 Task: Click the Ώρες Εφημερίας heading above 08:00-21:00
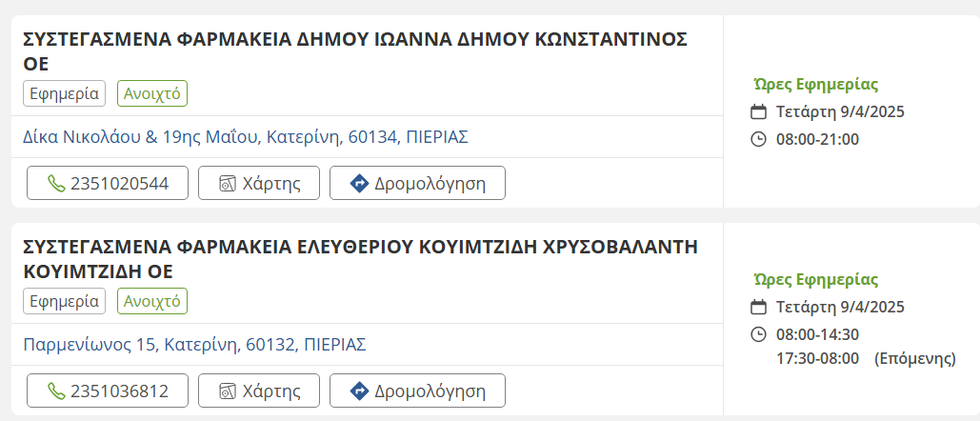pyautogui.click(x=815, y=84)
